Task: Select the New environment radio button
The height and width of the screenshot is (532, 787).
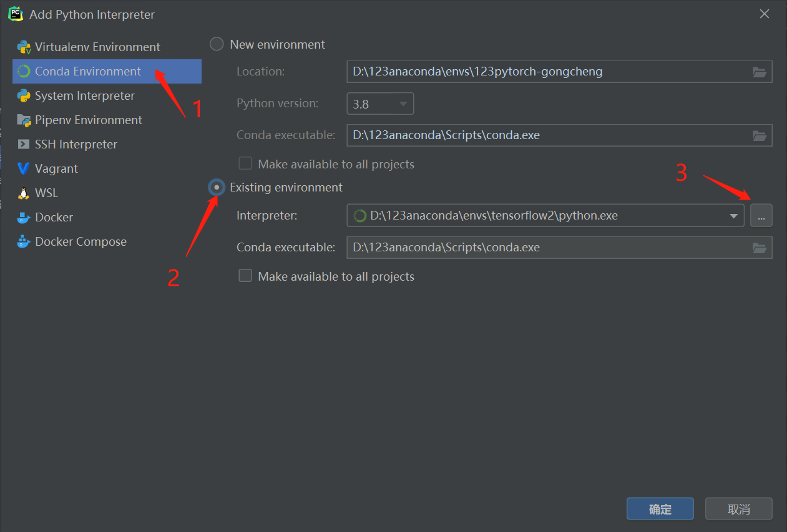Action: click(217, 44)
